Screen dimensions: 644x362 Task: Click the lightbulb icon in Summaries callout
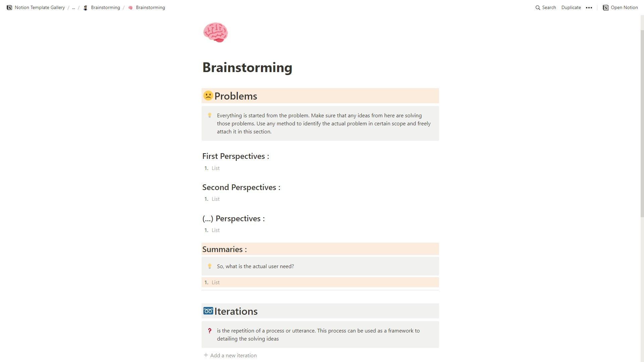tap(210, 266)
